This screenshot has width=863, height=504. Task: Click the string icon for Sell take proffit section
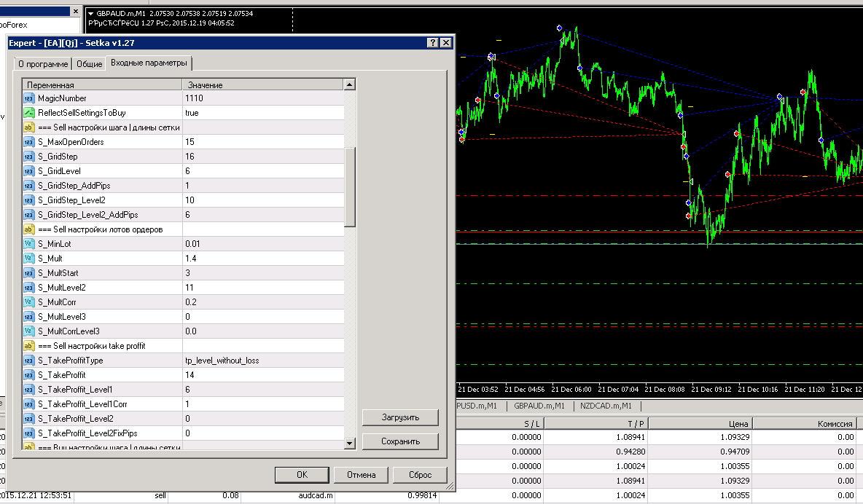(x=28, y=346)
